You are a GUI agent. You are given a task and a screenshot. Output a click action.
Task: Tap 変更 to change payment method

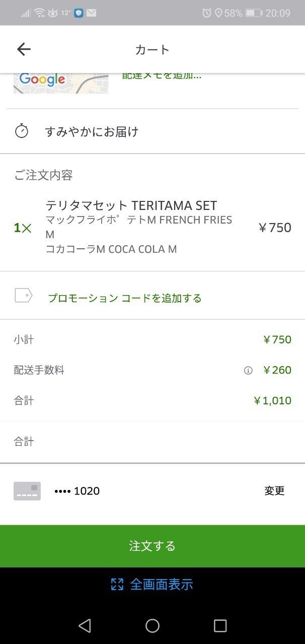(x=274, y=490)
